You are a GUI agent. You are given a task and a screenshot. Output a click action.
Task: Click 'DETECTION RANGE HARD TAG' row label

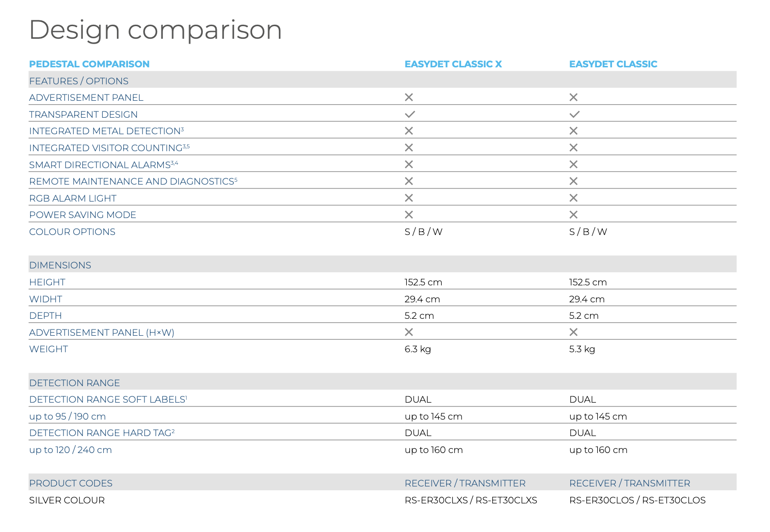point(102,433)
